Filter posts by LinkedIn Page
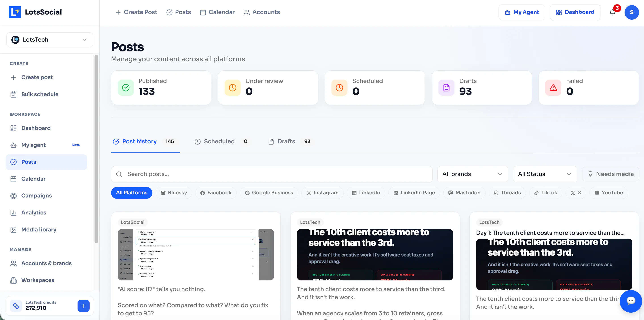This screenshot has height=320, width=644. pos(414,193)
